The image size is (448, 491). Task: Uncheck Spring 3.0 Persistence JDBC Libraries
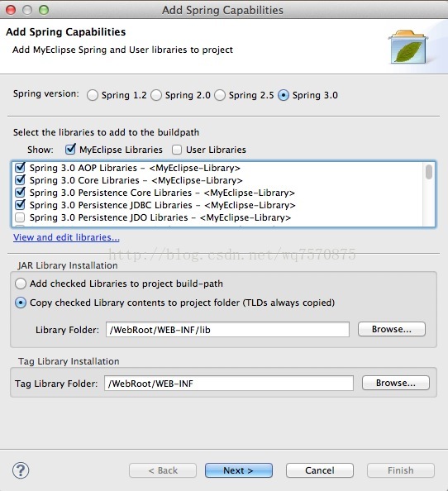click(x=20, y=205)
